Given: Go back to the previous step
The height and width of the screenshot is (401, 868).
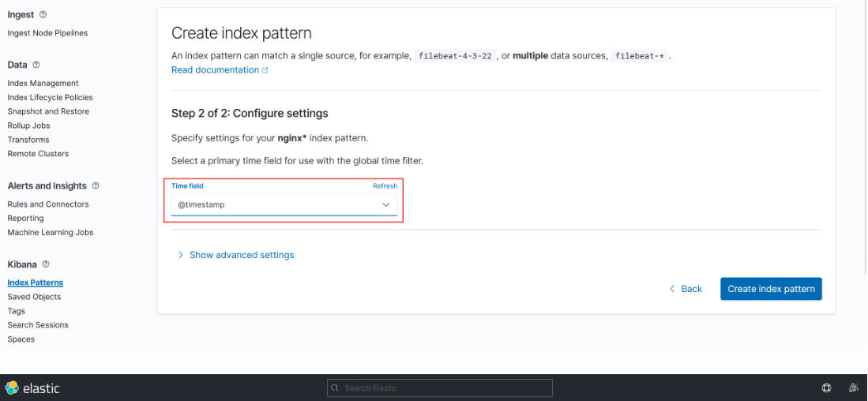Looking at the screenshot, I should point(686,289).
